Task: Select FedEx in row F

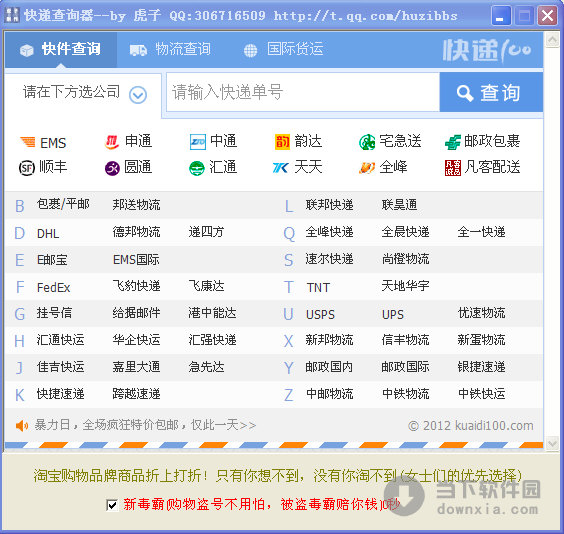Action: (54, 287)
